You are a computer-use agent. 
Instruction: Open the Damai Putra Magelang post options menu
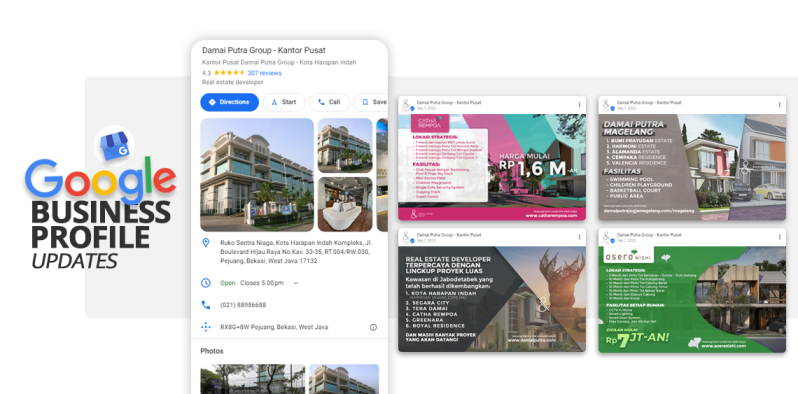pyautogui.click(x=779, y=105)
